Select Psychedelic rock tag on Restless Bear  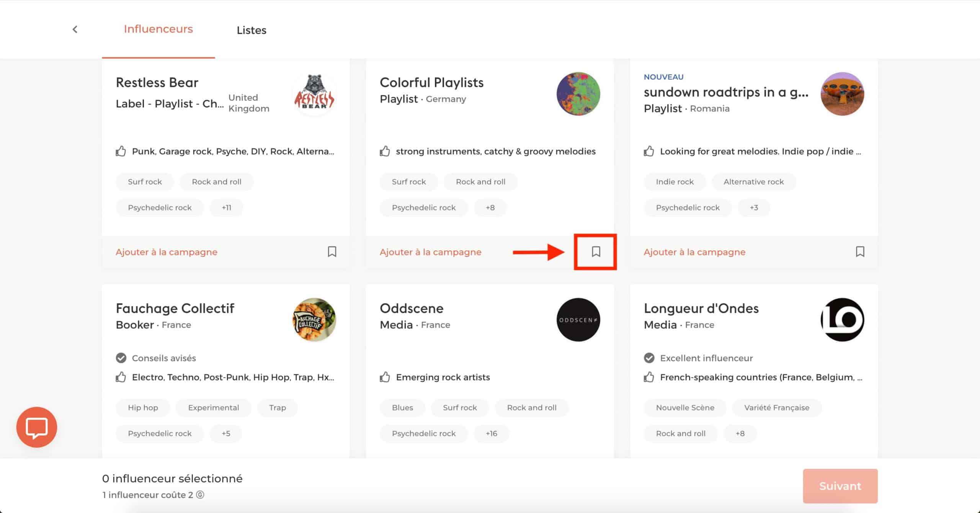(x=160, y=207)
